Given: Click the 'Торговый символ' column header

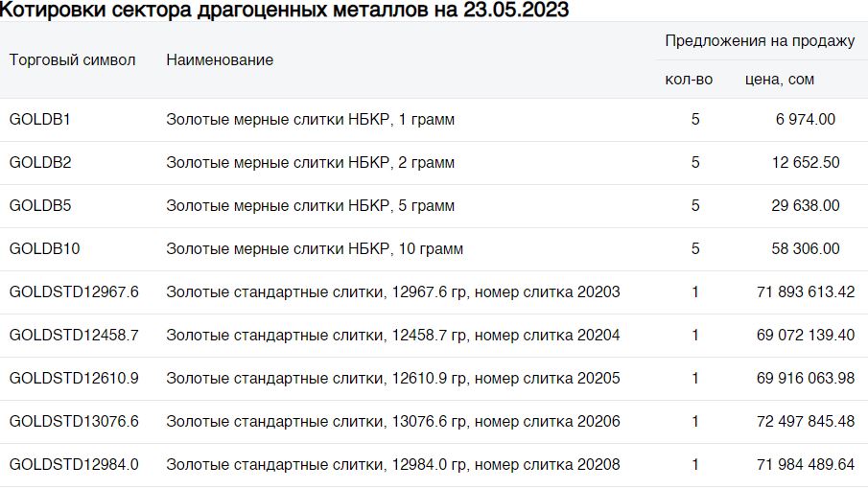Looking at the screenshot, I should pos(72,59).
